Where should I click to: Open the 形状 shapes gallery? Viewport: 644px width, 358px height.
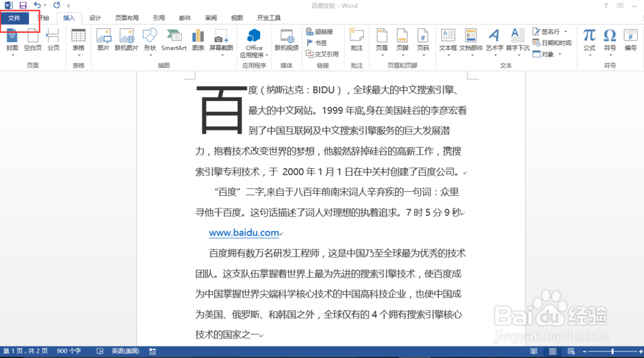point(150,41)
